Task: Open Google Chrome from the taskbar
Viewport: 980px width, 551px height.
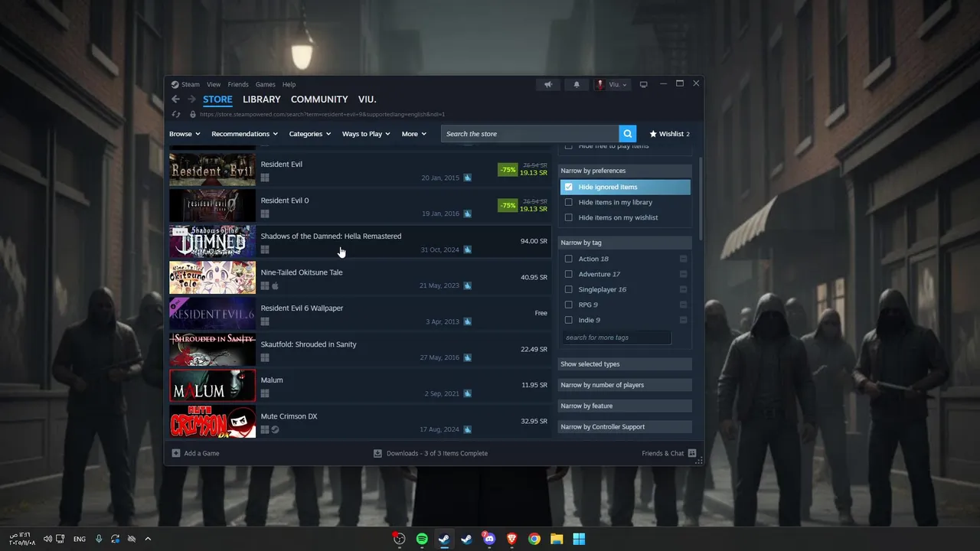Action: point(534,539)
